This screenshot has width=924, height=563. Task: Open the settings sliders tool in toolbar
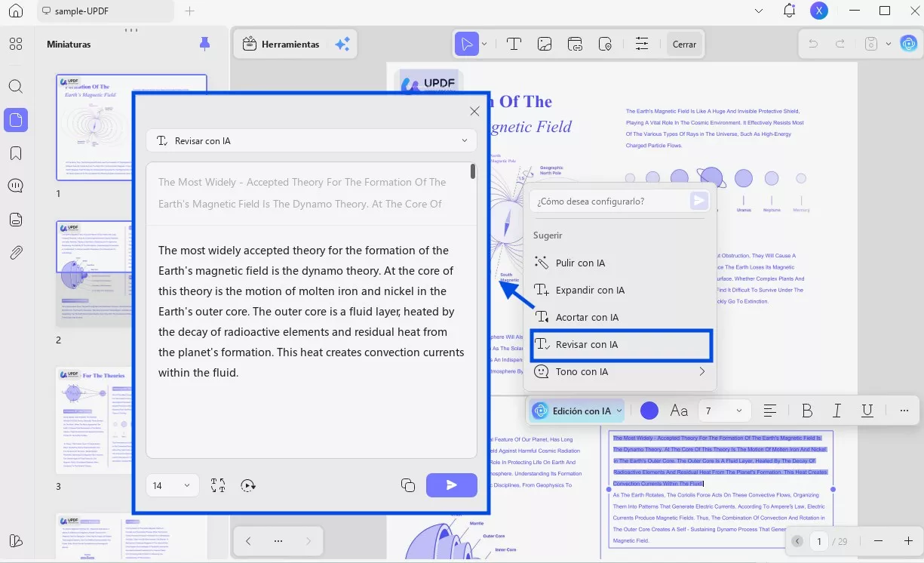(642, 44)
